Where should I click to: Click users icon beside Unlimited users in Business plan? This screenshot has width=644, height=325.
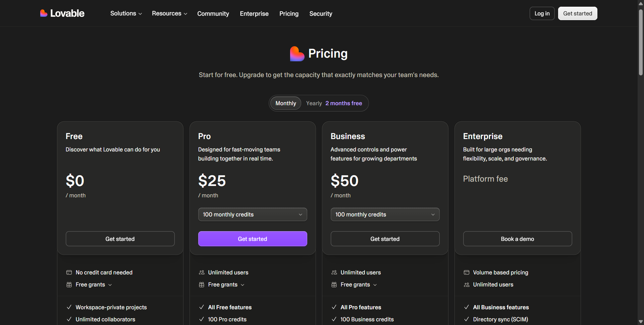click(x=334, y=272)
